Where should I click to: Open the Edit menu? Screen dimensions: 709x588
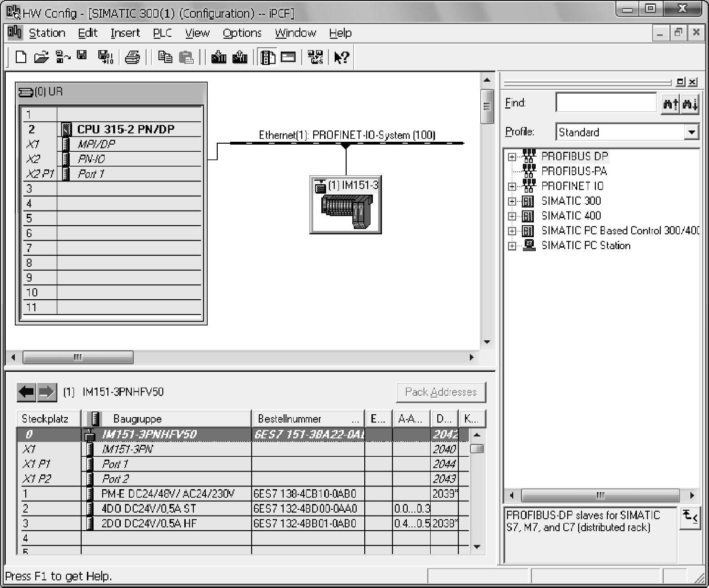(88, 33)
